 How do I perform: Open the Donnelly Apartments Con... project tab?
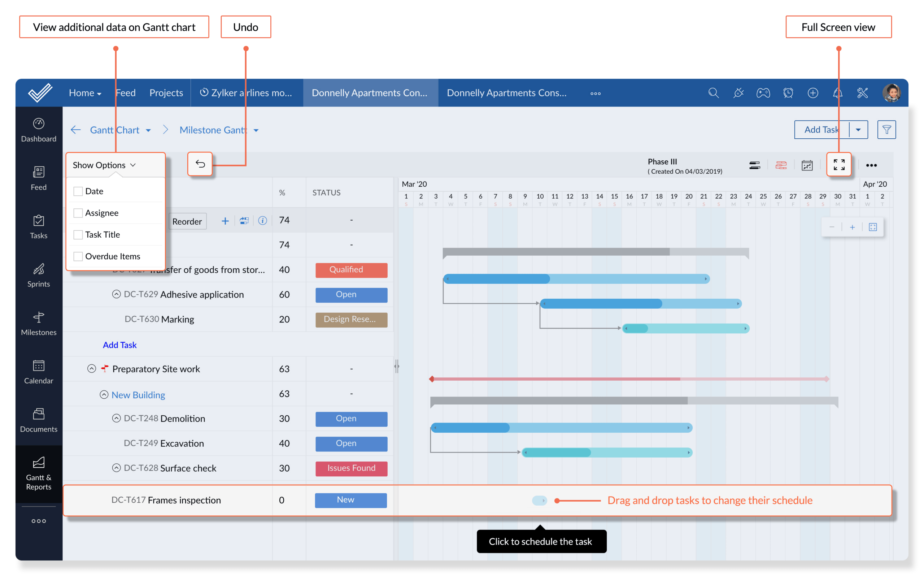coord(370,92)
